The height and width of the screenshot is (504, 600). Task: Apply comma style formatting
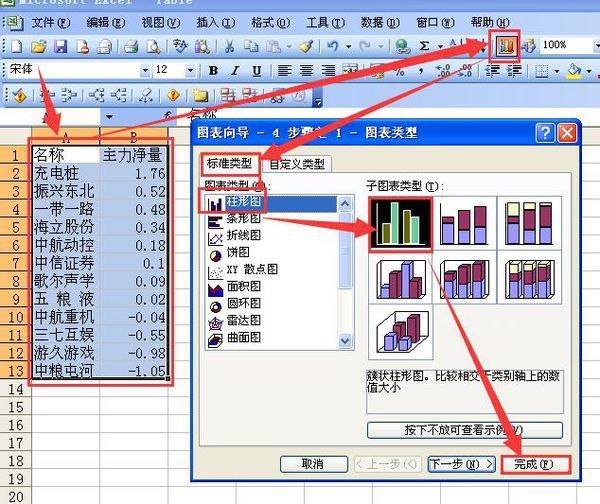421,72
